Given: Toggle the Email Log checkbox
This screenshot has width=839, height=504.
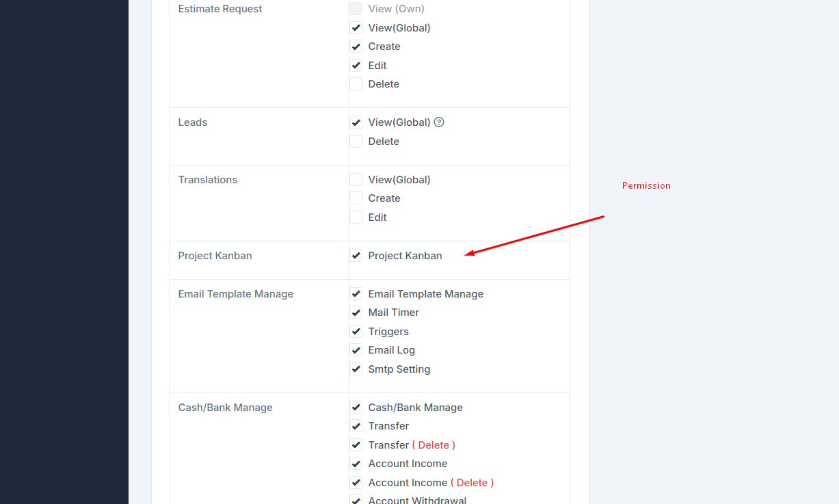Looking at the screenshot, I should pyautogui.click(x=356, y=350).
